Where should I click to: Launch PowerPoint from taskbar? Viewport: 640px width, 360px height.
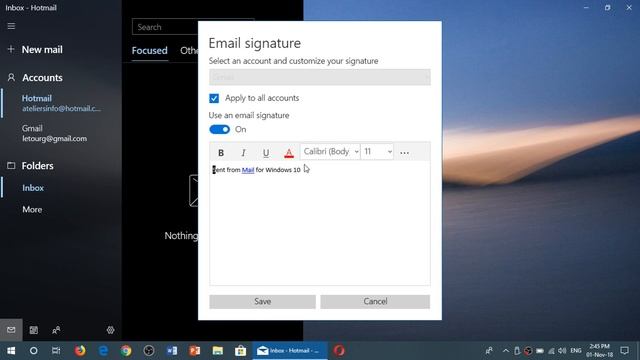coord(195,351)
